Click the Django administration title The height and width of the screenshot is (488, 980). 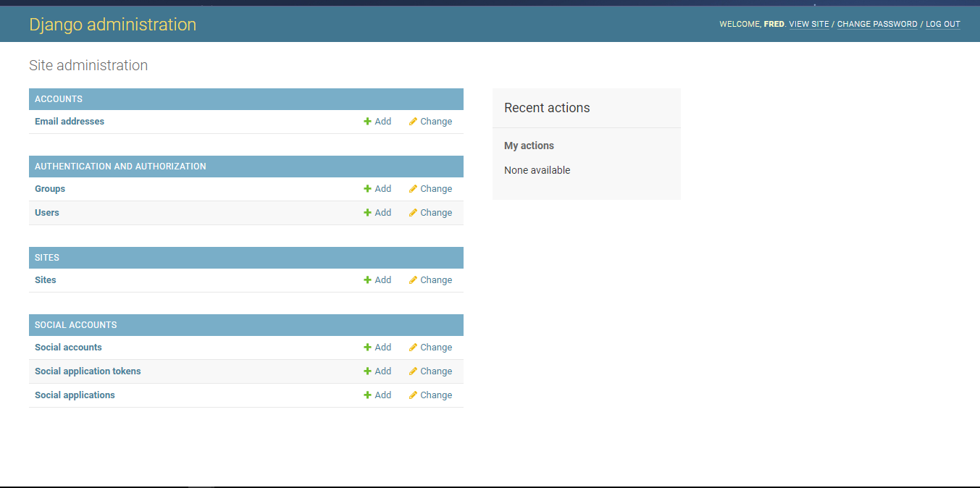[x=112, y=25]
